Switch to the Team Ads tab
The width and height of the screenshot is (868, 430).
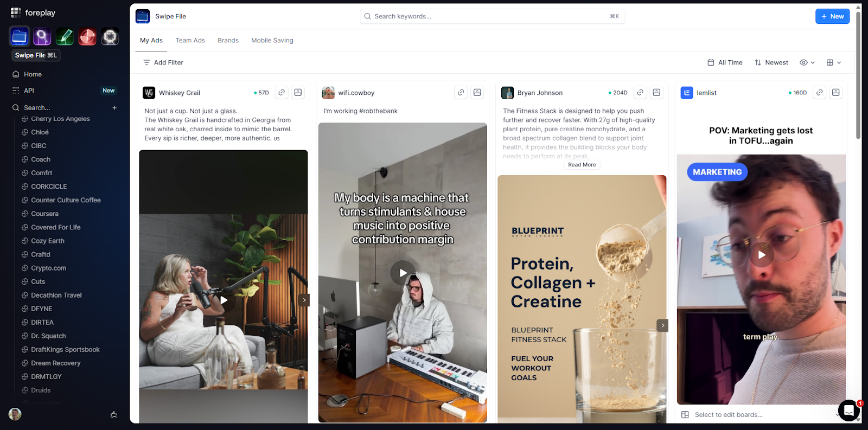pyautogui.click(x=190, y=41)
